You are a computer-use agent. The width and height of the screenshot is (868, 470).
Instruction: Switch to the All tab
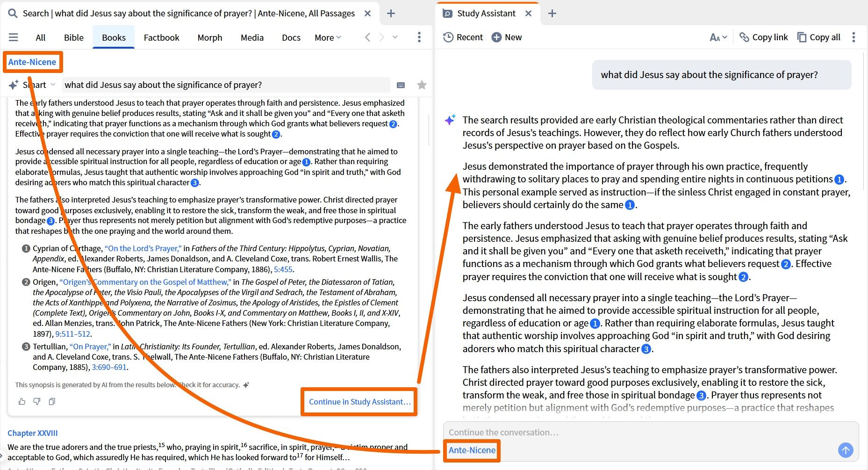(x=41, y=37)
